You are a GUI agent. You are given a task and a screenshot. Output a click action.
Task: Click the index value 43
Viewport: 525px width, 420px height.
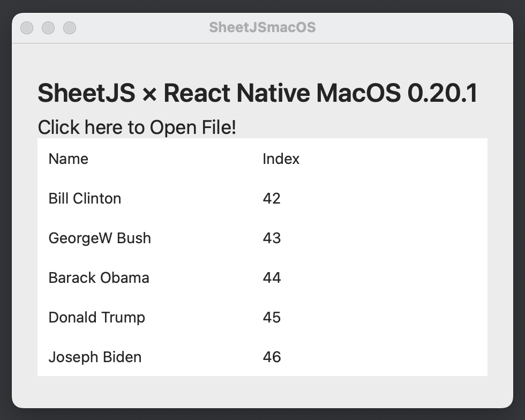pyautogui.click(x=272, y=238)
